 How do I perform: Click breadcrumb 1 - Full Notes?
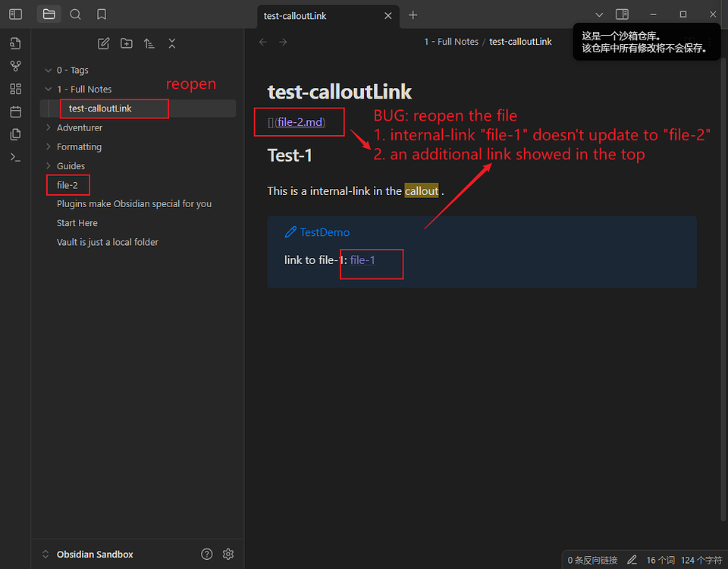click(x=450, y=42)
